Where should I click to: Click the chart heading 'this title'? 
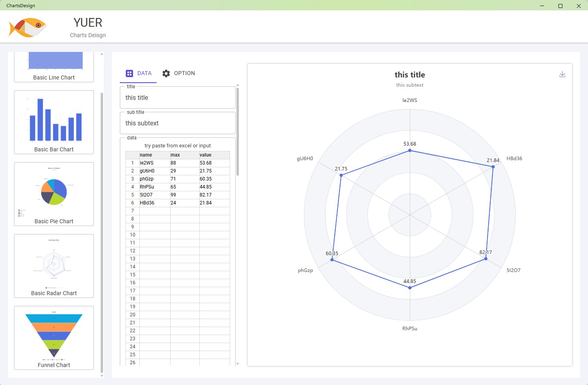[x=410, y=75]
